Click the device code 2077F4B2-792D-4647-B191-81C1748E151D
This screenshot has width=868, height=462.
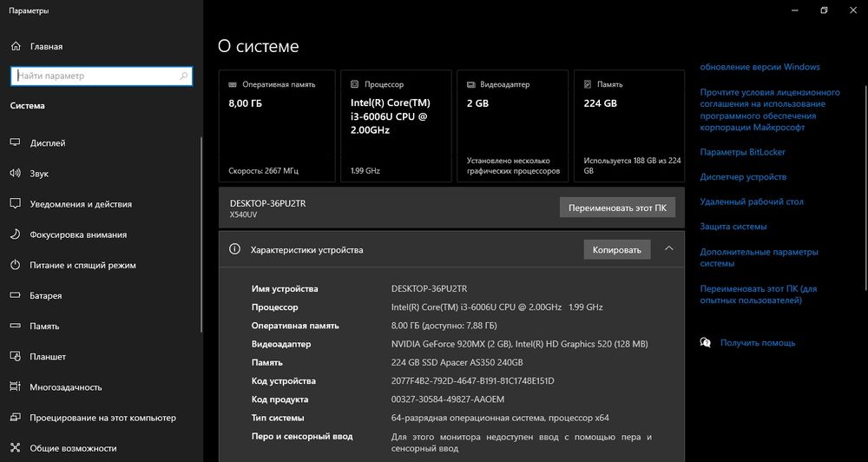click(472, 381)
